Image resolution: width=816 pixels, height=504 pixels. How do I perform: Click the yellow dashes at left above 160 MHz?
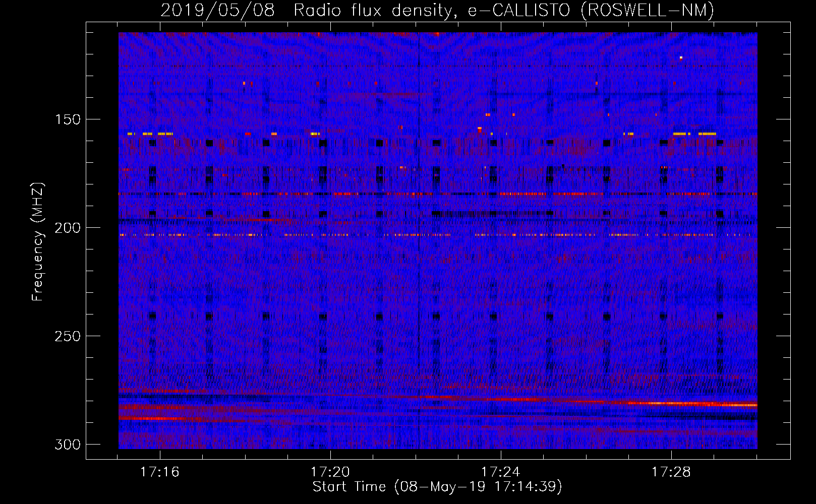click(x=150, y=134)
